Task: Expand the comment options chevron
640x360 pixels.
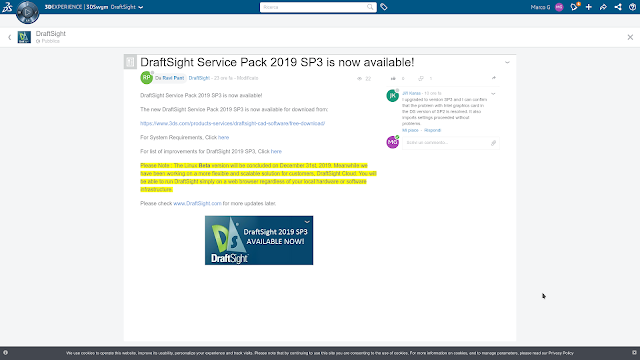Action: click(x=493, y=94)
